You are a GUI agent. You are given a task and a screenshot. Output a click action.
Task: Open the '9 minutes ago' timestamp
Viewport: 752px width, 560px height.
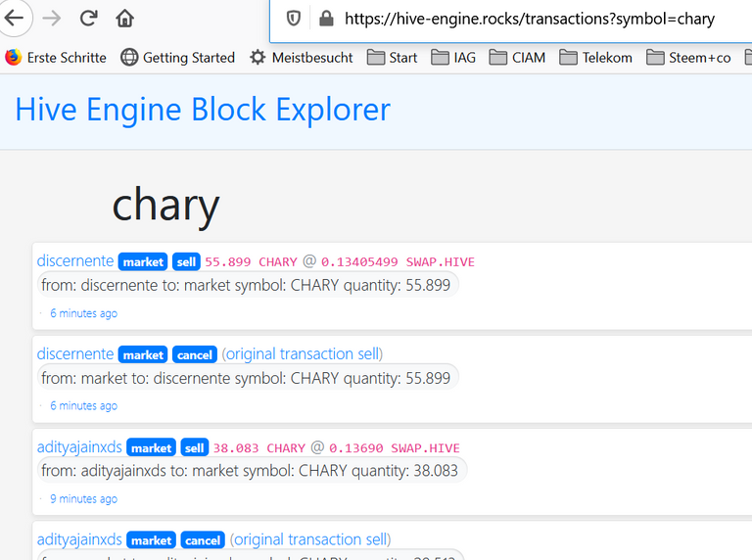83,498
